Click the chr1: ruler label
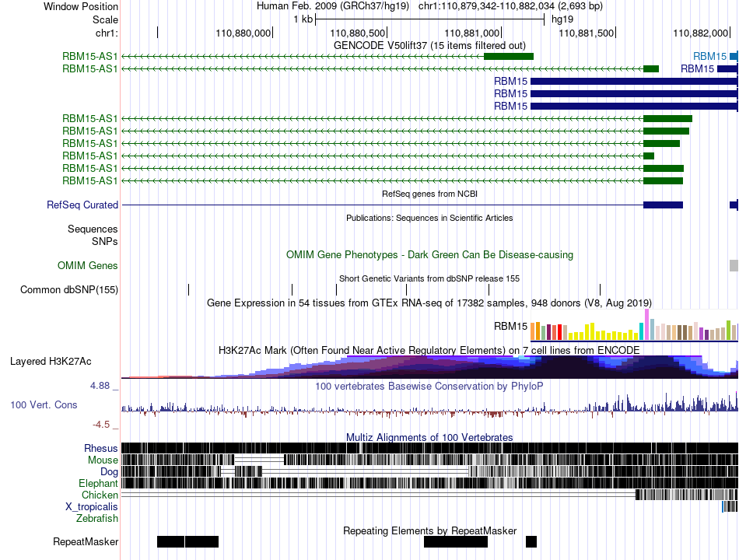 tap(107, 33)
